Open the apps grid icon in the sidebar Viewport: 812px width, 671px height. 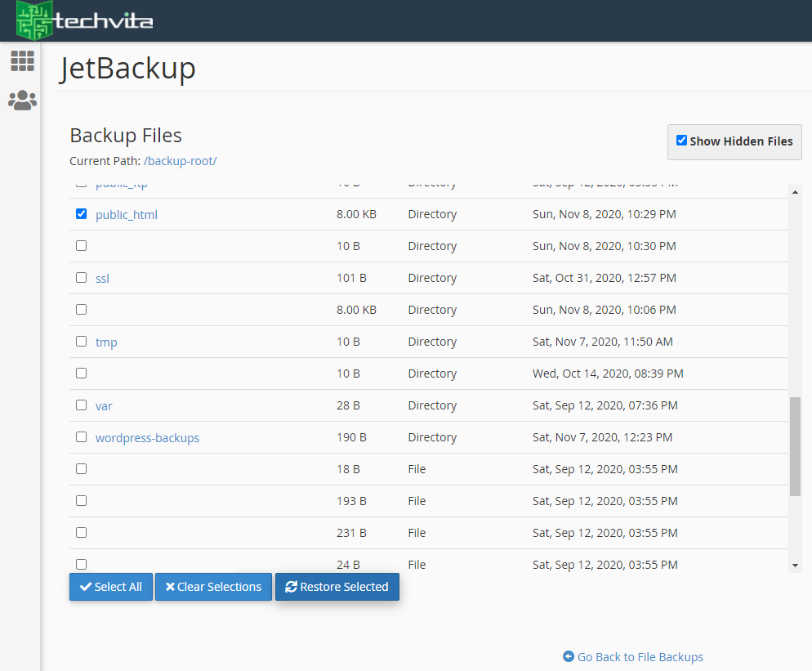pos(22,60)
